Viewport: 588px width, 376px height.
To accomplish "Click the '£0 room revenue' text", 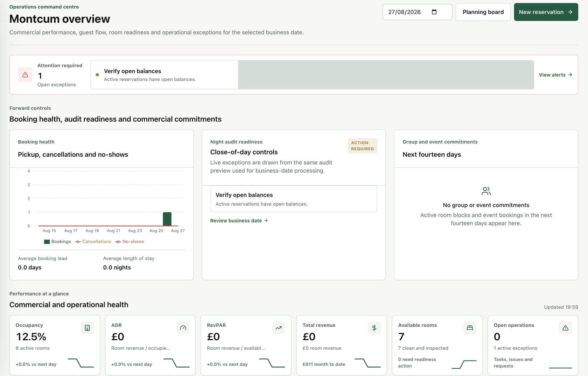I will click(322, 348).
